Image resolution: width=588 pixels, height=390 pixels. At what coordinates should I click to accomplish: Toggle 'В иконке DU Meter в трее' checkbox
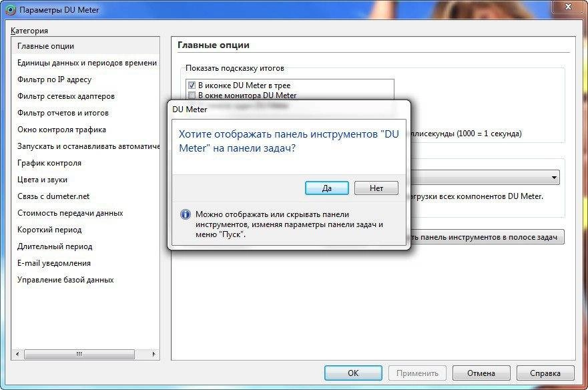point(192,85)
